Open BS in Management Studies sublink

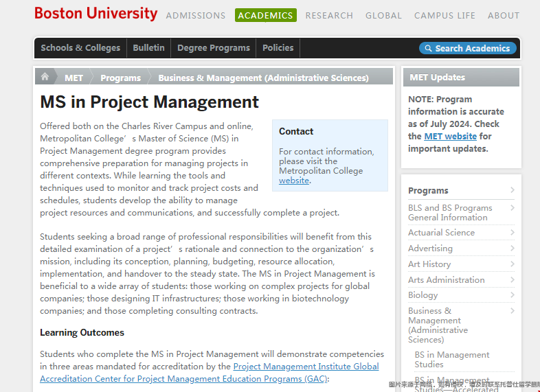[452, 360]
